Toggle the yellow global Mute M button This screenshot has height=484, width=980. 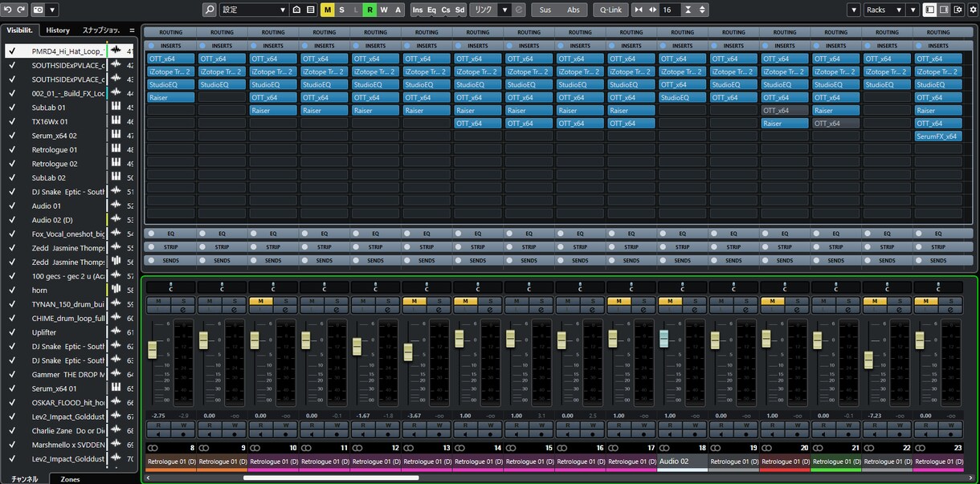point(327,10)
